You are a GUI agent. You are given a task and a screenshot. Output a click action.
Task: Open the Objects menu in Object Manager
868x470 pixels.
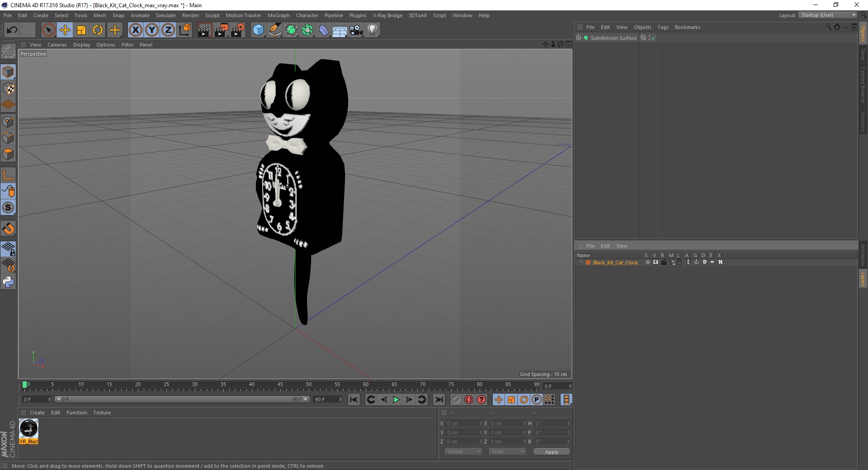tap(642, 27)
